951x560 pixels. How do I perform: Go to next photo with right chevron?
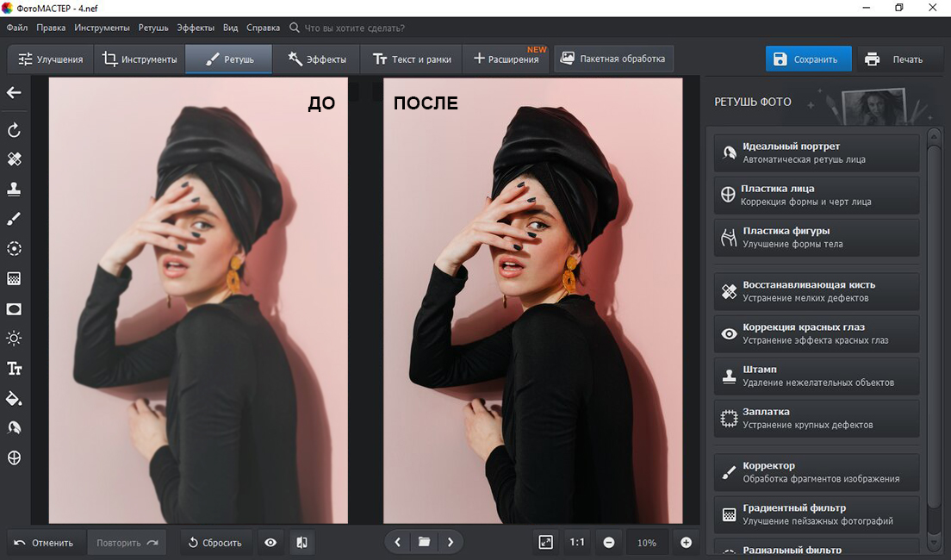[x=451, y=542]
